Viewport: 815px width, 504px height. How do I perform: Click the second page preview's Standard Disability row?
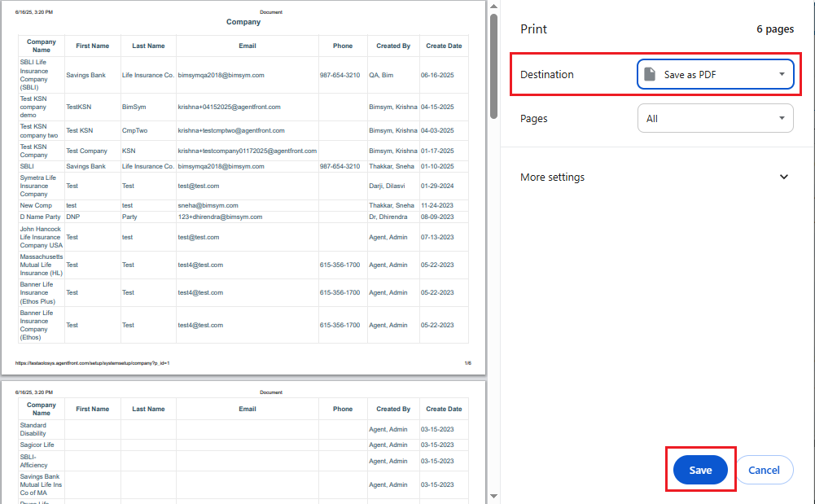tap(33, 429)
